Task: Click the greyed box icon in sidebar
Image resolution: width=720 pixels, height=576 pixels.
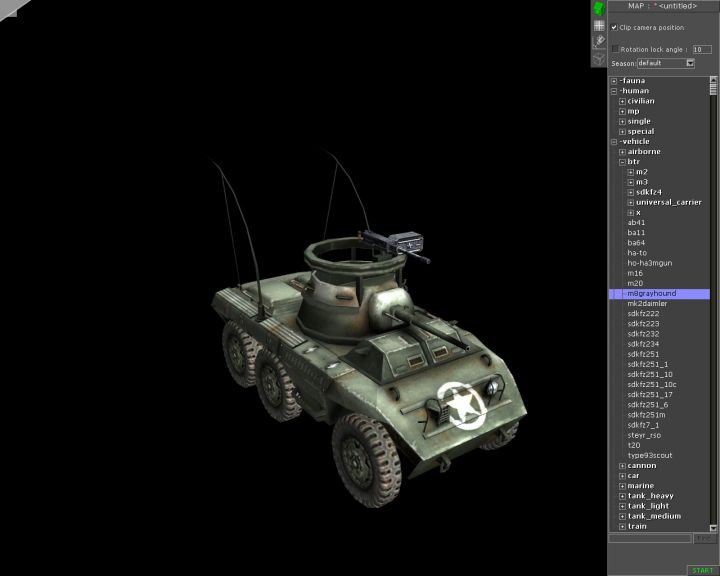Action: (x=598, y=57)
